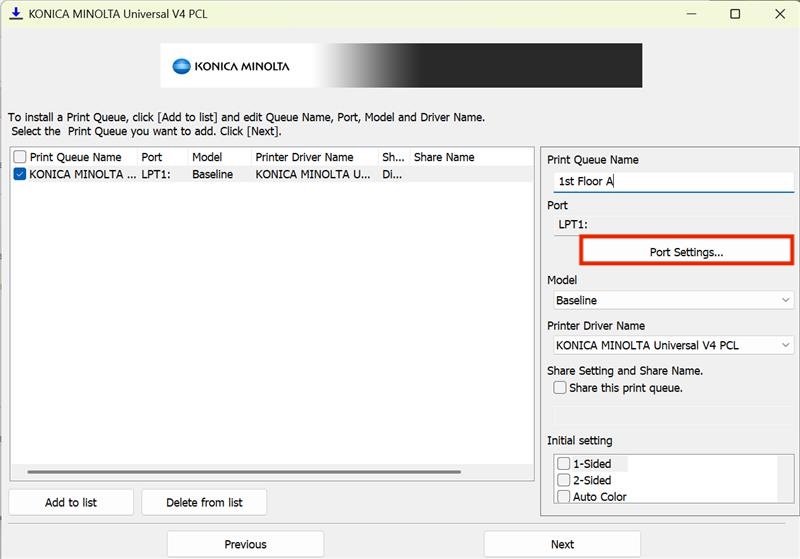
Task: Click the Share Name column header
Action: point(444,157)
